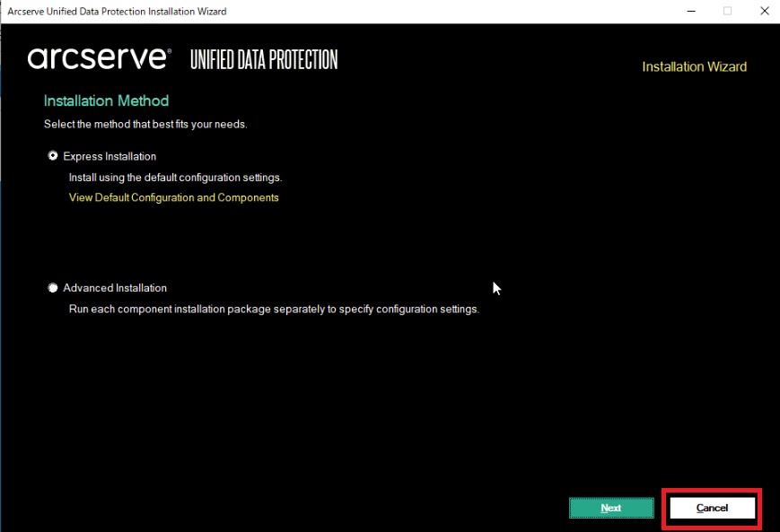The width and height of the screenshot is (780, 532).
Task: Click the yellow Installation Wizard label
Action: (694, 66)
